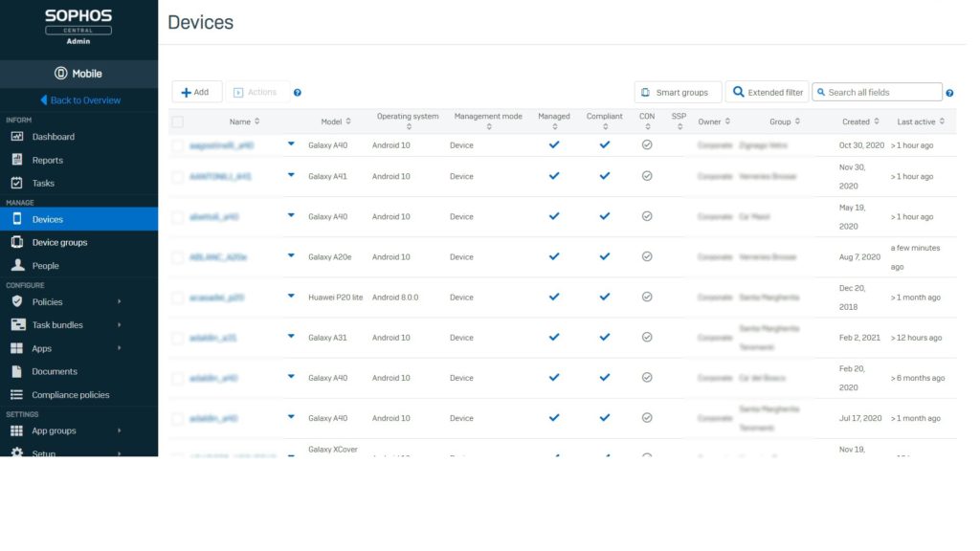
Task: Click the Compliant checkmark in Galaxy A20e row
Action: (x=605, y=256)
